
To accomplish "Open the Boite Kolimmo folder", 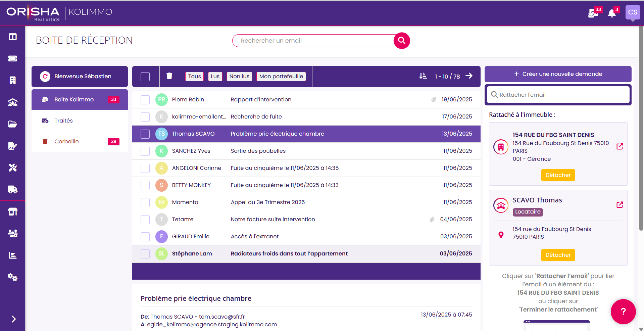I will click(80, 100).
